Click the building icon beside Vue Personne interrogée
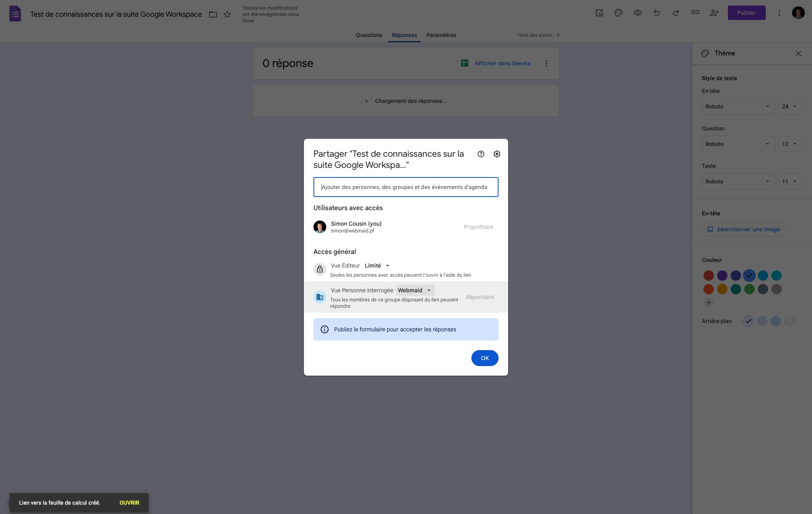The height and width of the screenshot is (514, 812). (320, 297)
